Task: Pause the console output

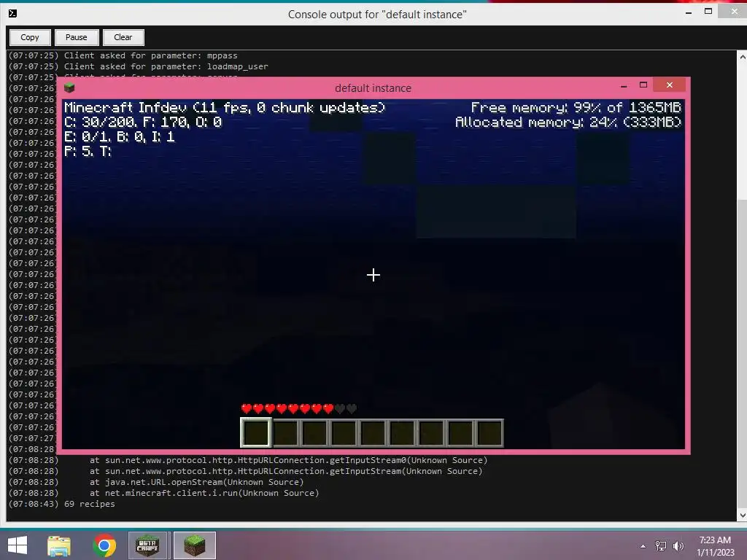Action: coord(76,37)
